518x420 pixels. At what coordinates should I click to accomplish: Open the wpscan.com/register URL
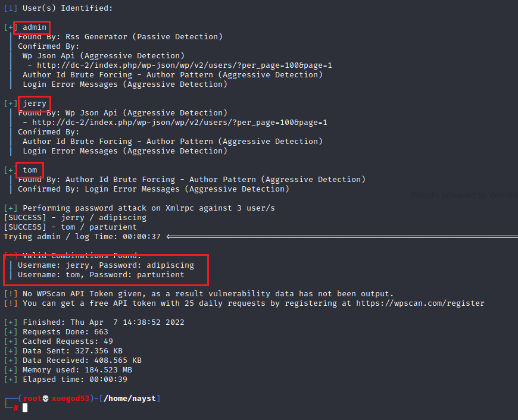click(x=420, y=303)
